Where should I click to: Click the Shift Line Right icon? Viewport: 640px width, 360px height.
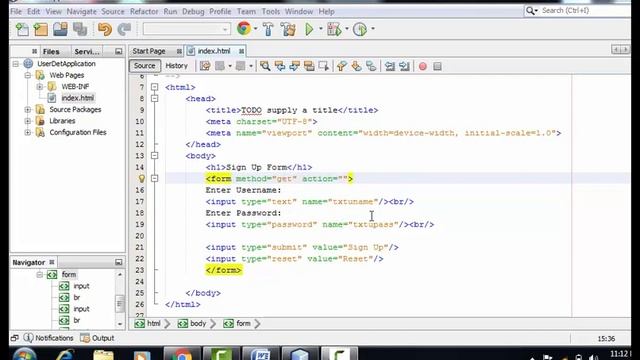point(404,66)
